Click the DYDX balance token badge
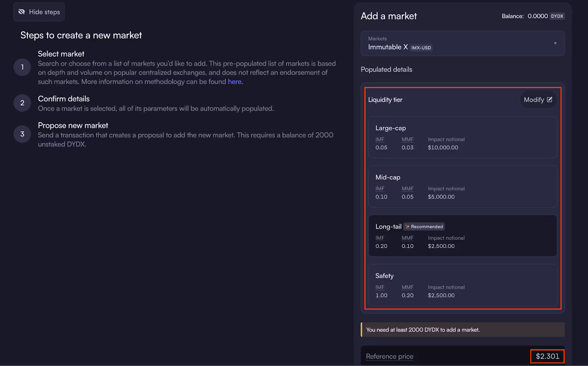Viewport: 588px width, 366px height. (557, 16)
